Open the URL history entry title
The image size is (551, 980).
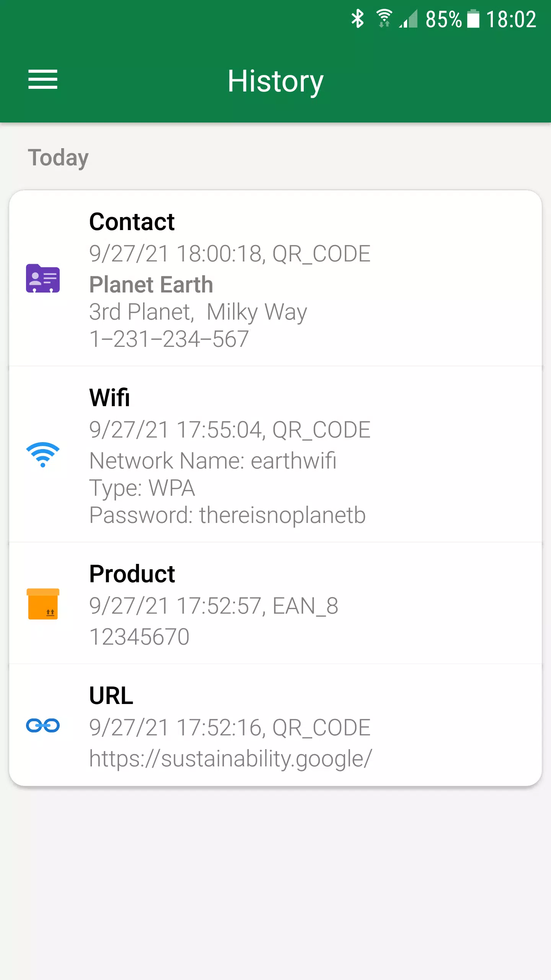111,696
